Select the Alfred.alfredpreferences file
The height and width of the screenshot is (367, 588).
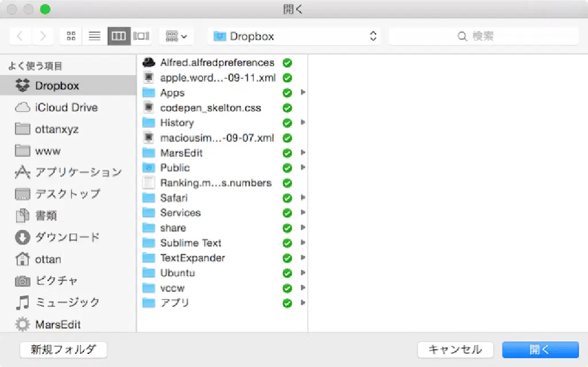[x=216, y=63]
